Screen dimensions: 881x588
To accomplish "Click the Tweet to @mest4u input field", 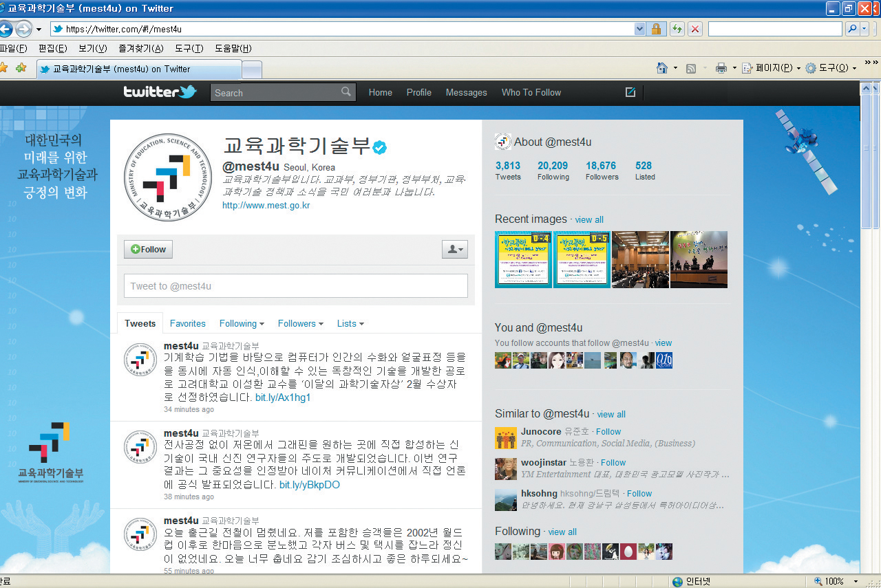I will coord(295,286).
